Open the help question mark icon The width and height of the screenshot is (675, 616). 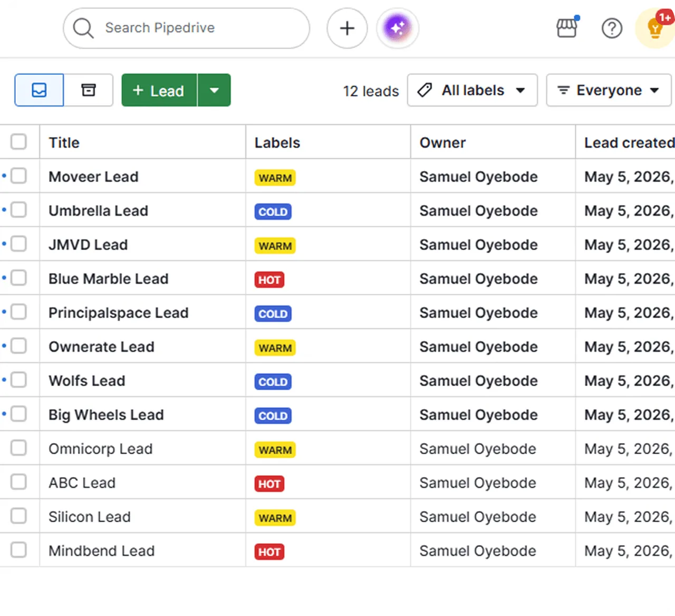click(x=612, y=28)
